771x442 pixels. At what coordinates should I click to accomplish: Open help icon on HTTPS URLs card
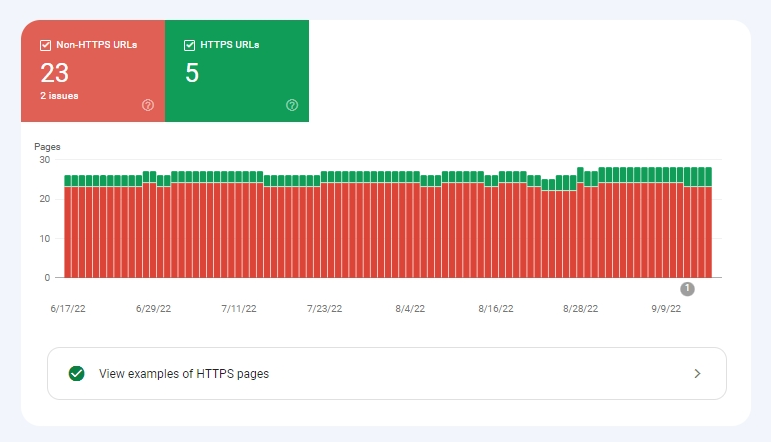[292, 105]
